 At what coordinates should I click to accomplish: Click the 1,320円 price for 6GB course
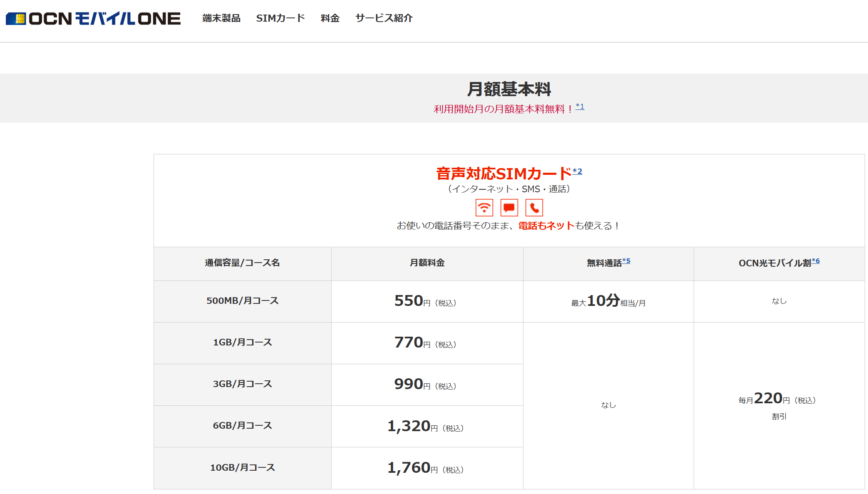427,426
